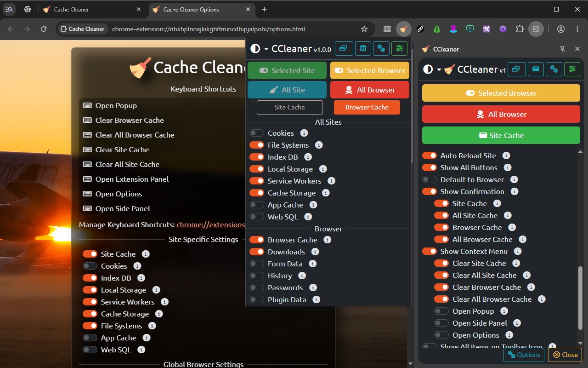This screenshot has height=368, width=588.
Task: Click the purple gear extension icon in toolbar
Action: pos(503,29)
